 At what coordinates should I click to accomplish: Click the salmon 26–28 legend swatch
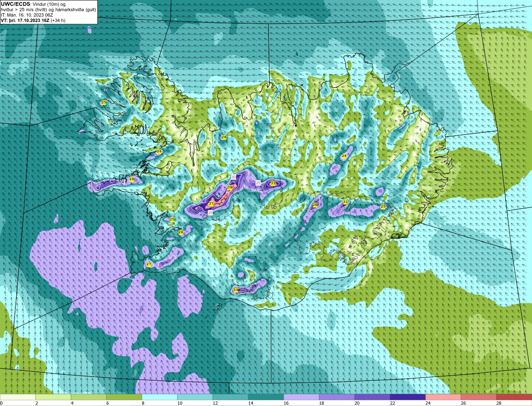[x=479, y=397]
